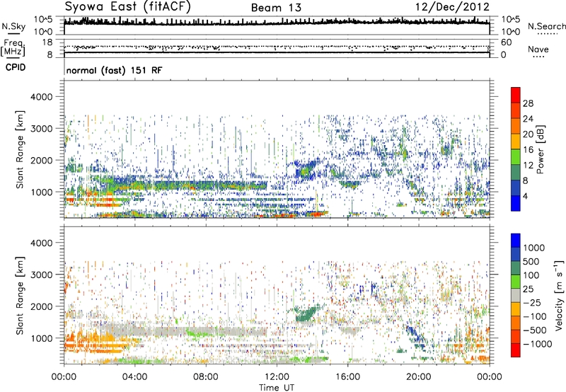
Task: Click the dotted line sample under "Nave"
Action: click(x=538, y=57)
